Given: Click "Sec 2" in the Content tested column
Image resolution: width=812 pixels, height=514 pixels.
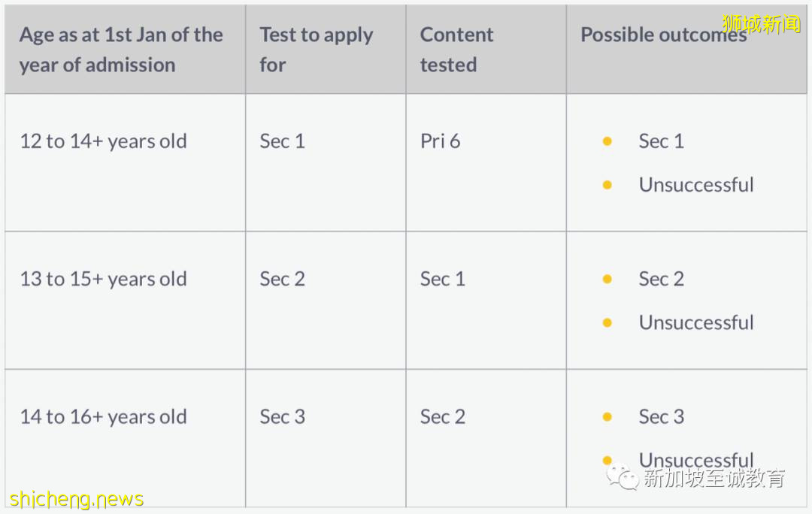Looking at the screenshot, I should (442, 417).
